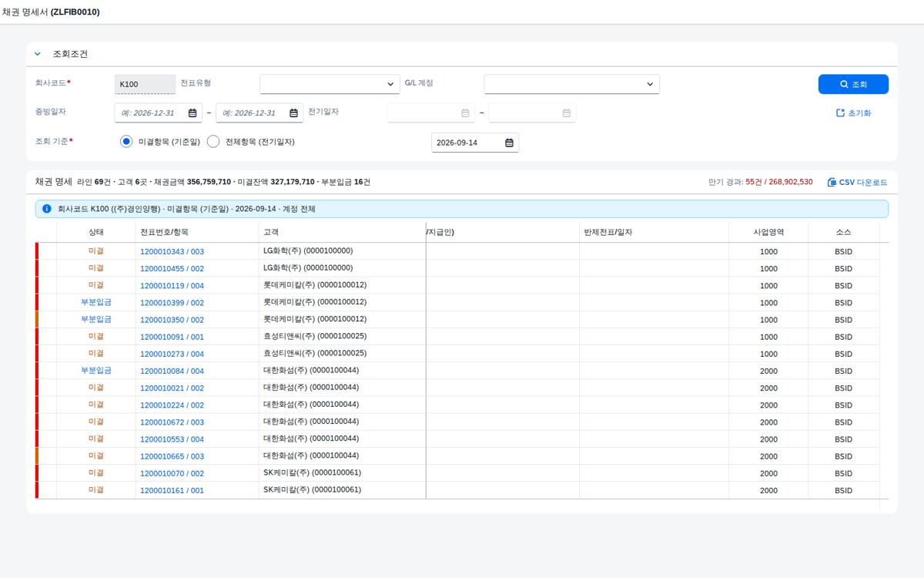Open calendar for 2026-09-14 key date
Viewport: 924px width, 578px height.
click(x=509, y=143)
